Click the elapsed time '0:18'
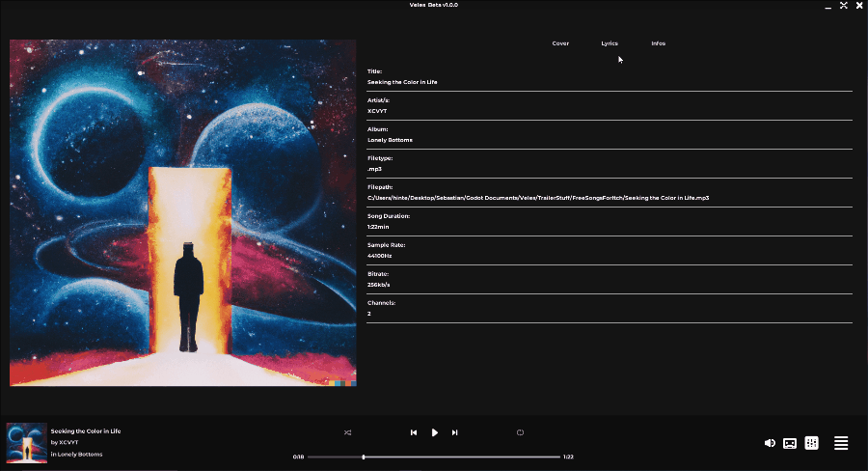 [298, 457]
